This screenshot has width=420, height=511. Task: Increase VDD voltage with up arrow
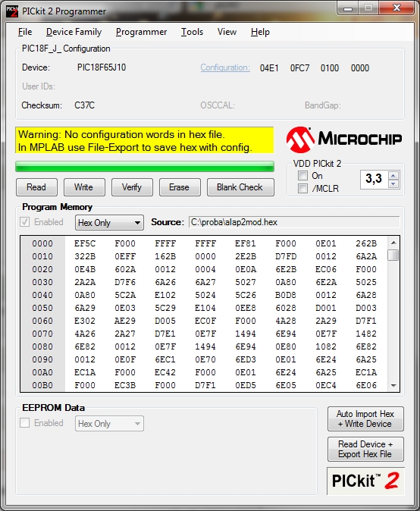coord(393,176)
